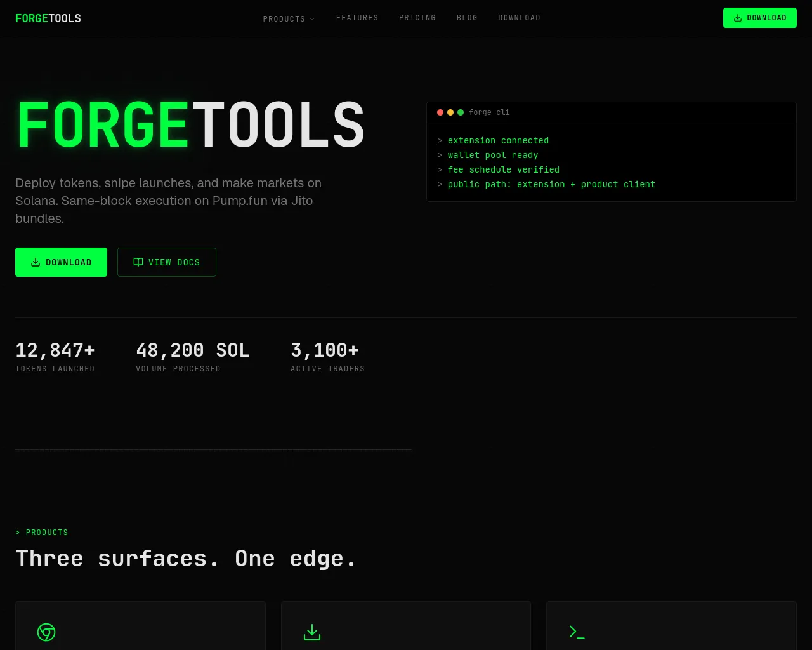The height and width of the screenshot is (650, 812).
Task: Click the hero description about Solana
Action: click(x=169, y=201)
